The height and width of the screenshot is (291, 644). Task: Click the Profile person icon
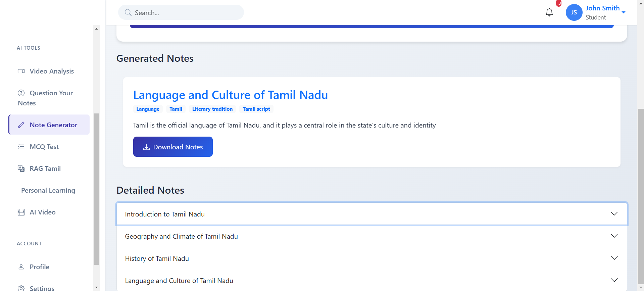[x=21, y=267]
